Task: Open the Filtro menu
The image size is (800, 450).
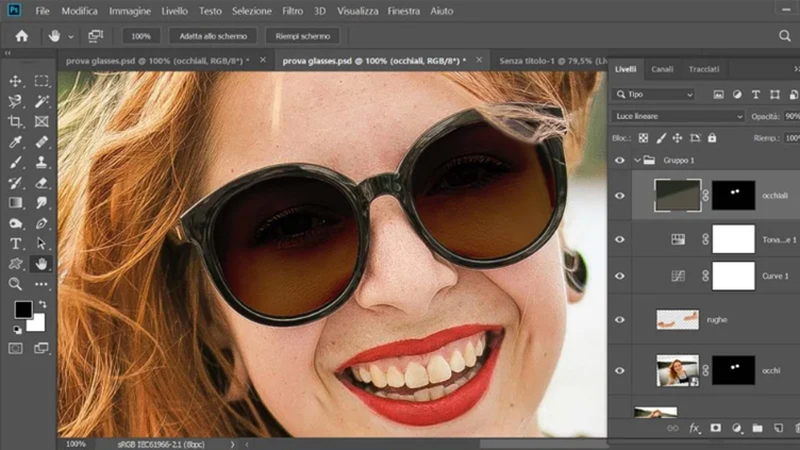Action: 292,11
